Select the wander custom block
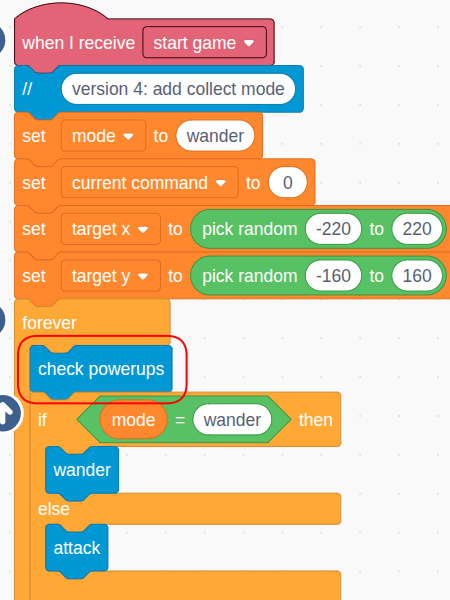The height and width of the screenshot is (600, 450). tap(82, 470)
